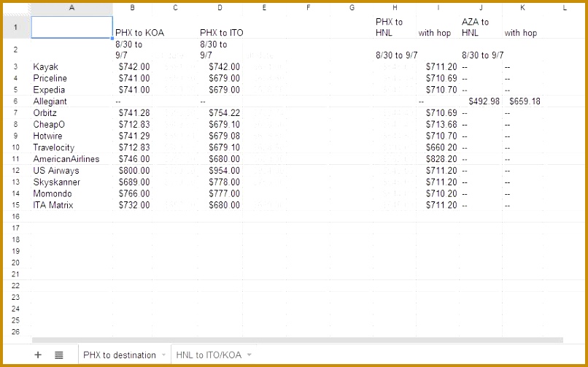Click the AmericanAirlines row label
This screenshot has width=588, height=367.
[x=66, y=159]
